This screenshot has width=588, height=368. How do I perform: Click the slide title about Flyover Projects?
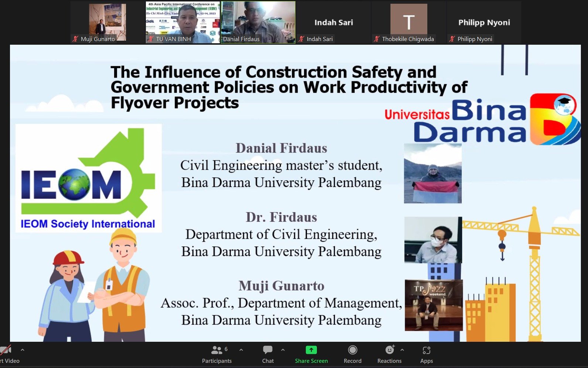[289, 88]
